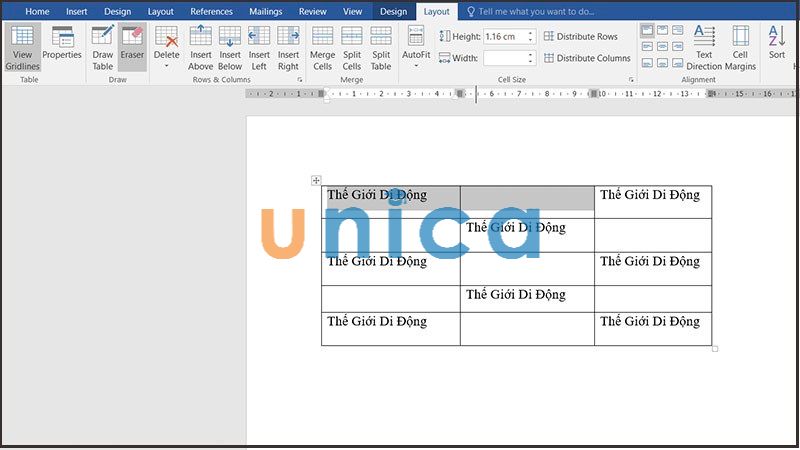Increase the row Height with up arrow
Image resolution: width=800 pixels, height=450 pixels.
pos(531,33)
